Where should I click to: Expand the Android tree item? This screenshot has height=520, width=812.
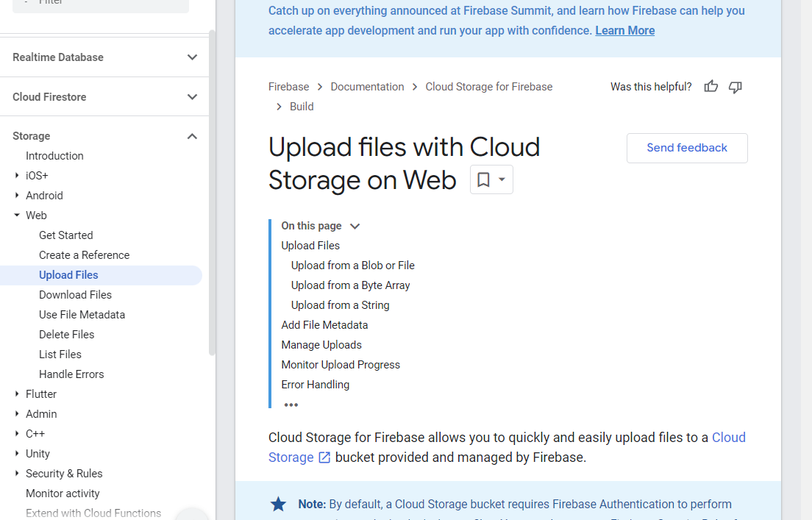[x=17, y=195]
